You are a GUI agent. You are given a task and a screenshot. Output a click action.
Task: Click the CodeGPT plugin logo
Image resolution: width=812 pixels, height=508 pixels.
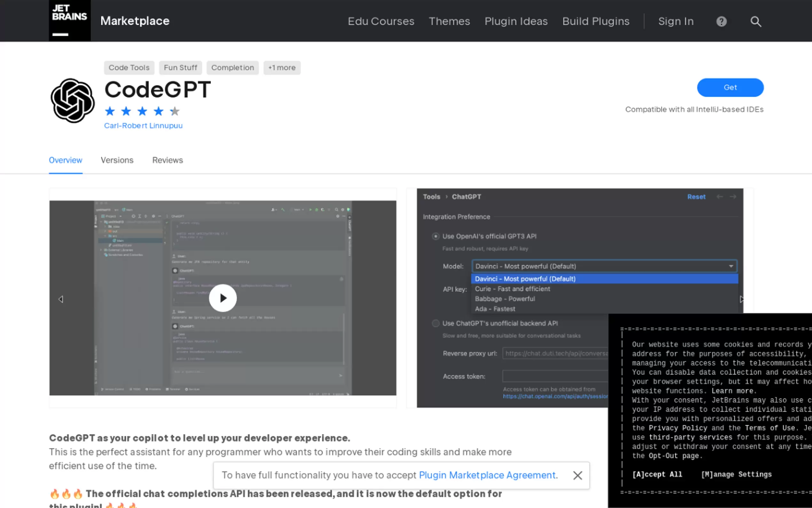(x=72, y=100)
